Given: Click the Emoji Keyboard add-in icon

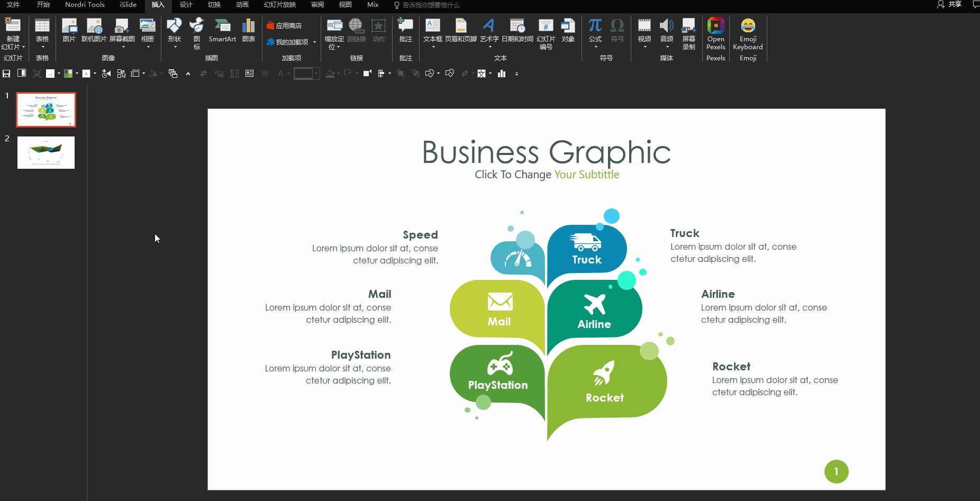Looking at the screenshot, I should click(x=747, y=34).
